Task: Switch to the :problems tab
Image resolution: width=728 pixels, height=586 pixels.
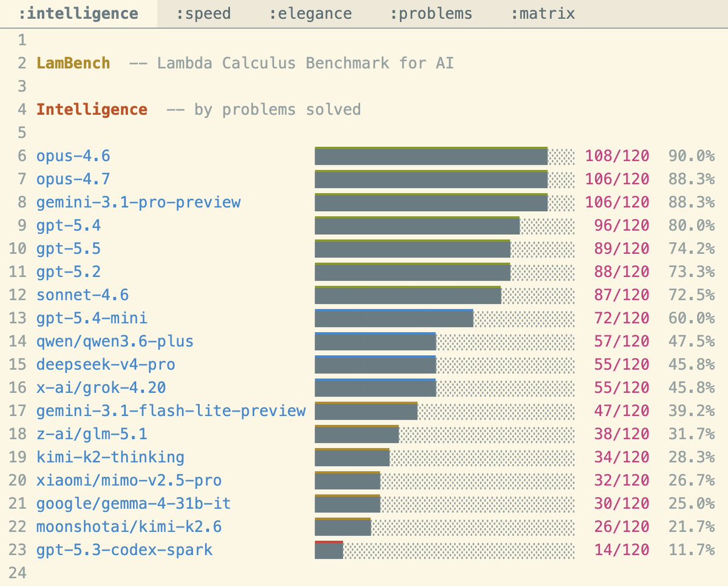Action: click(x=431, y=13)
